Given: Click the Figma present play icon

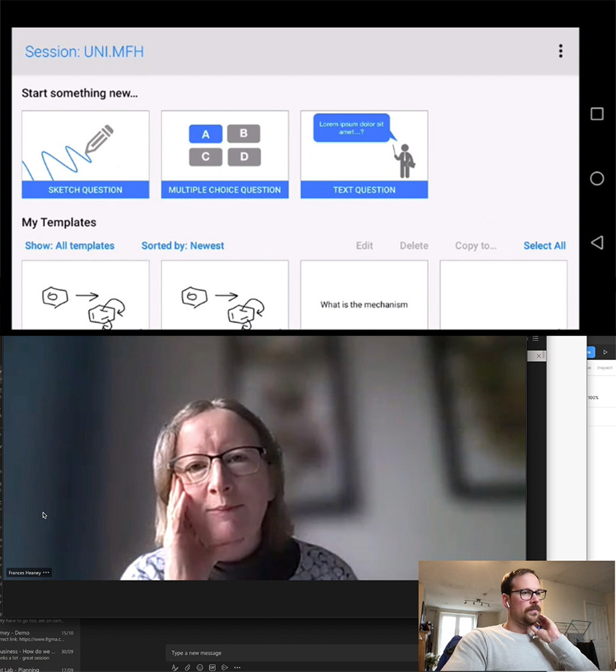Looking at the screenshot, I should point(605,352).
